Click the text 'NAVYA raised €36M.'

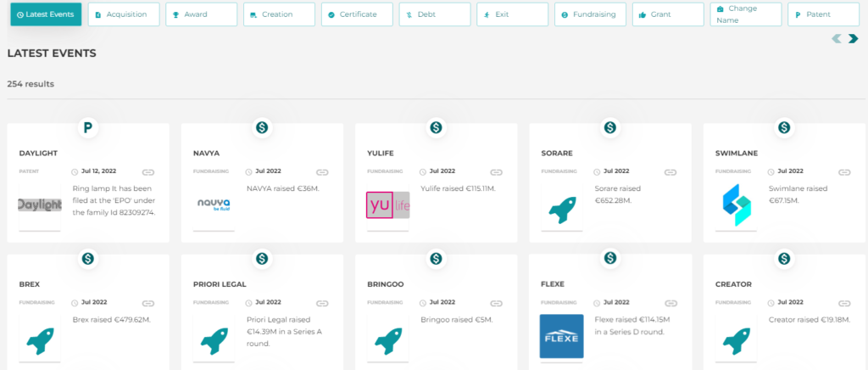click(283, 189)
